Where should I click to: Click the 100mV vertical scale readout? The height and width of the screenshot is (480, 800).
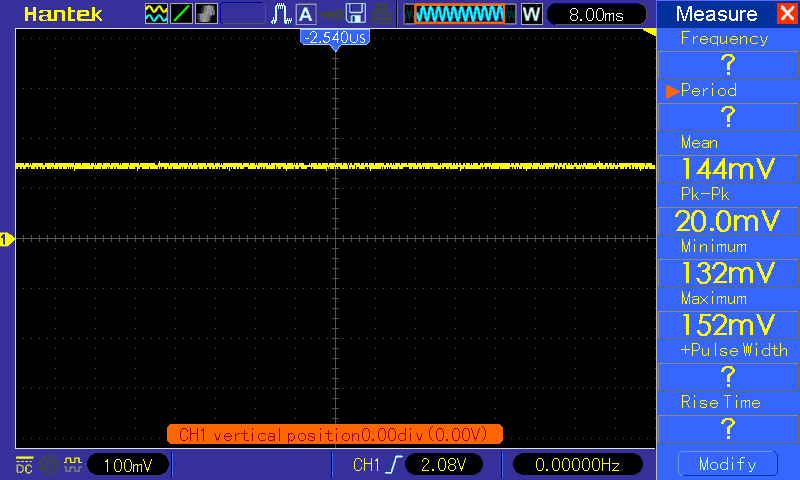pyautogui.click(x=128, y=465)
